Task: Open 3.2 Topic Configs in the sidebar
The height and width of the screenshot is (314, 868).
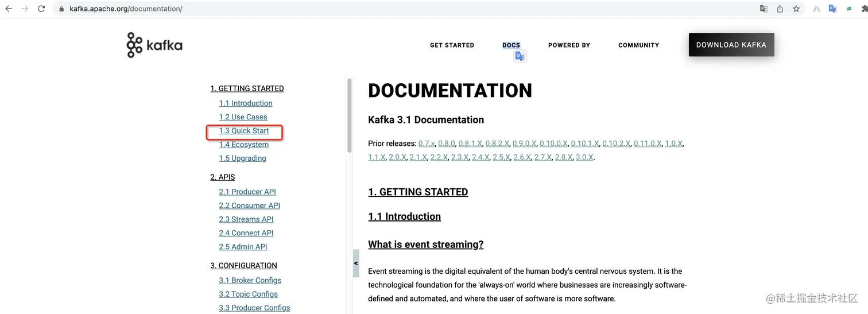Action: pyautogui.click(x=248, y=294)
